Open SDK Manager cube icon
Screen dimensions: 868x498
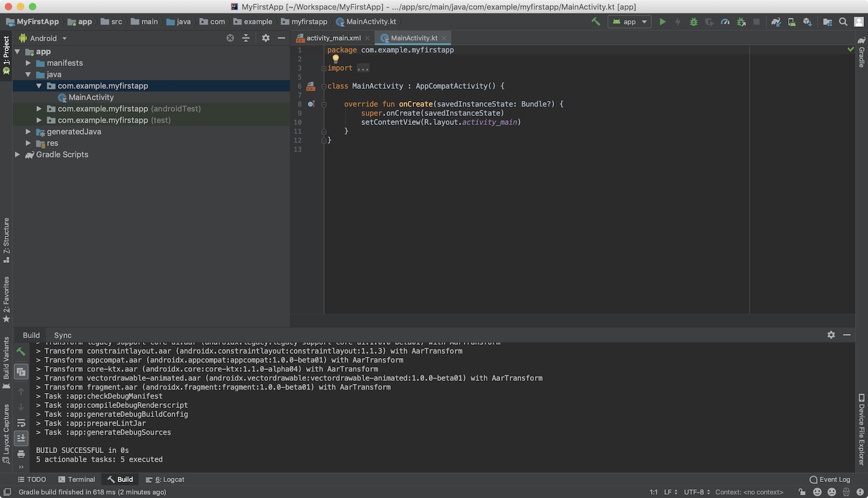[807, 22]
